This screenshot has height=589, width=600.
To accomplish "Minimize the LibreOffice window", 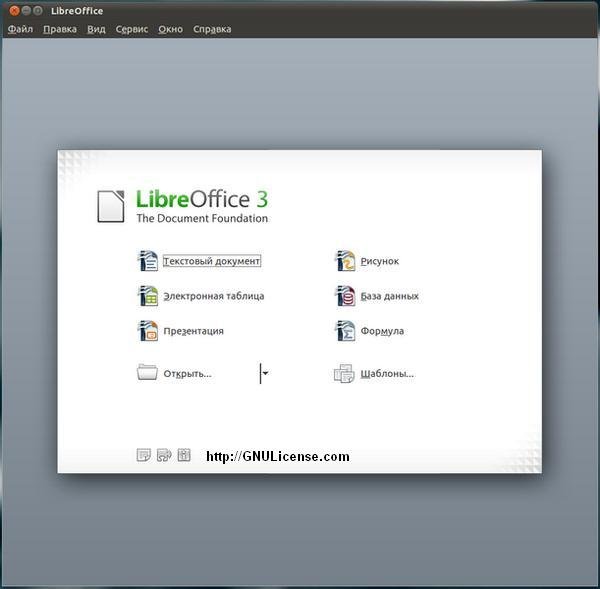I will [x=26, y=11].
